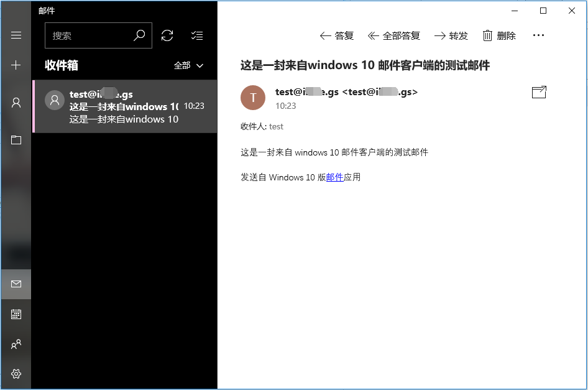Open message in new window icon
Image resolution: width=588 pixels, height=390 pixels.
pyautogui.click(x=539, y=93)
